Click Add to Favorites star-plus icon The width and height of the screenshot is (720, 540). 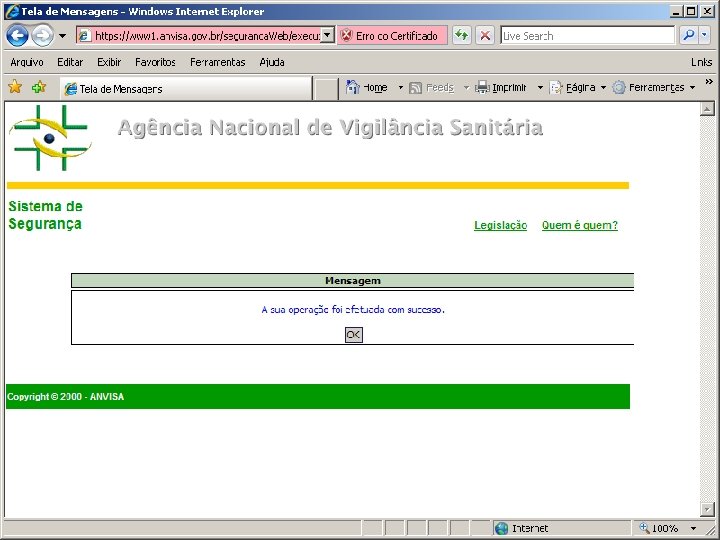coord(39,87)
